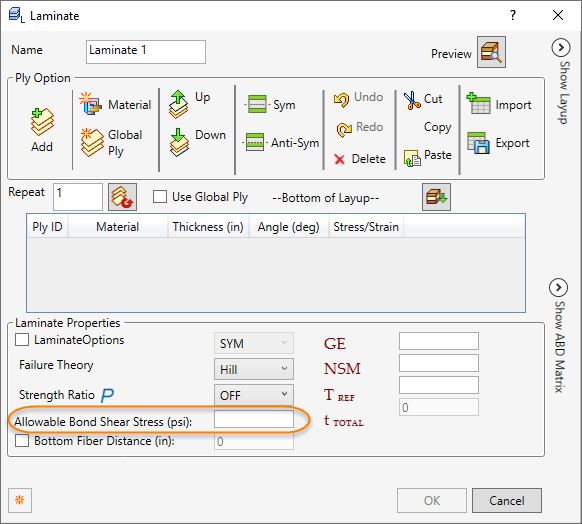Click the Angle (deg) column header

[289, 226]
